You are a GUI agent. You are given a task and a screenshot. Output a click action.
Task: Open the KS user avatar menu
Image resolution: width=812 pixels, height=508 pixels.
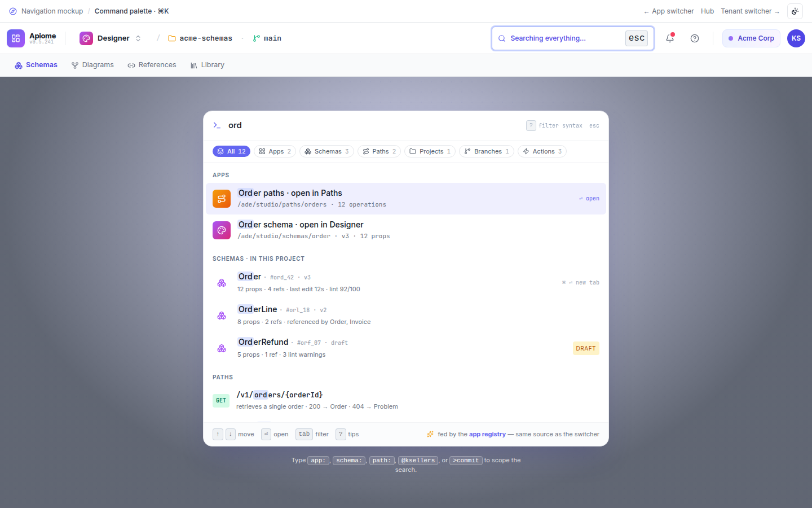click(796, 38)
